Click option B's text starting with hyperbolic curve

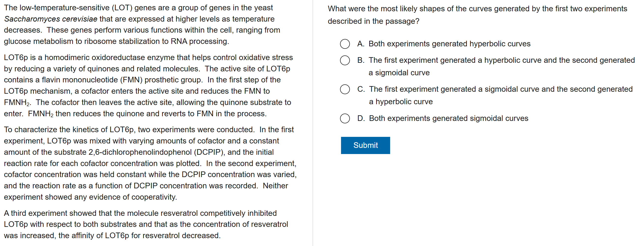click(x=502, y=66)
